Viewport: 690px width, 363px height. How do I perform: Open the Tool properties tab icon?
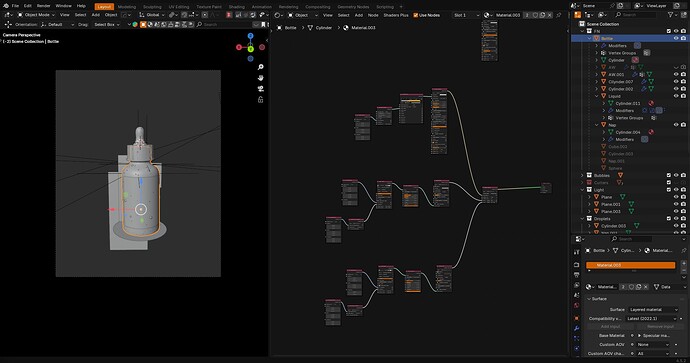576,252
